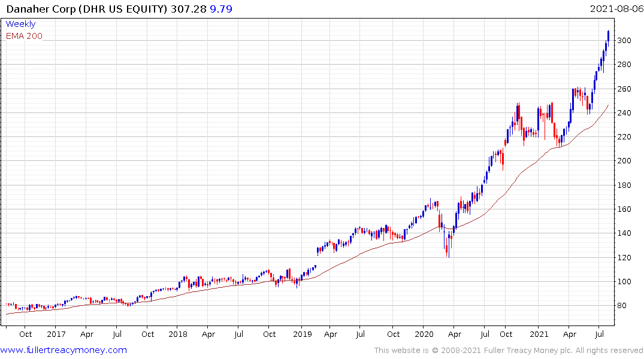Image resolution: width=644 pixels, height=359 pixels.
Task: Click the 280 price axis label
Action: [x=624, y=65]
